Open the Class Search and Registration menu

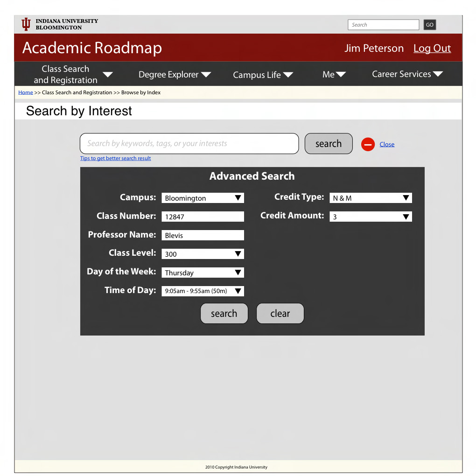tap(66, 74)
